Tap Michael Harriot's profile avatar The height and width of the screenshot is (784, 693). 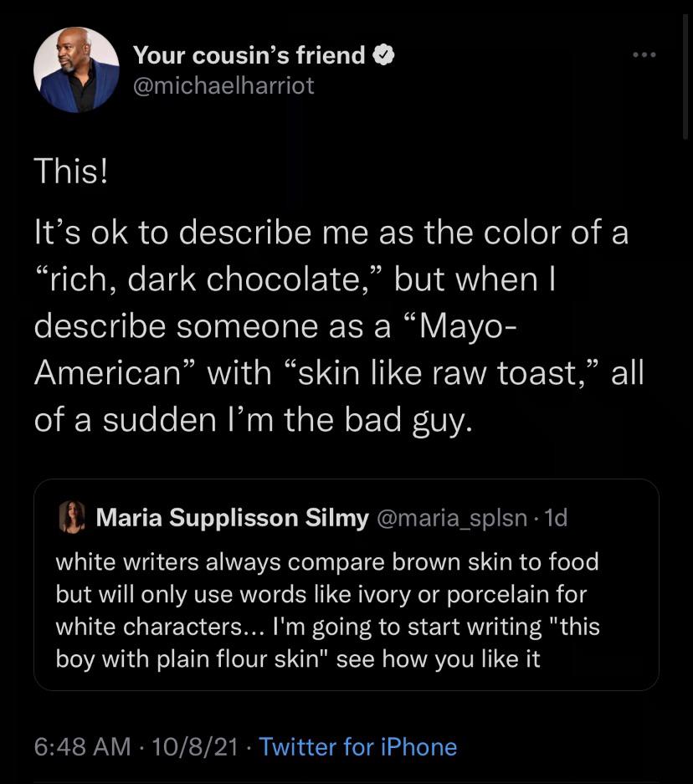click(x=76, y=70)
